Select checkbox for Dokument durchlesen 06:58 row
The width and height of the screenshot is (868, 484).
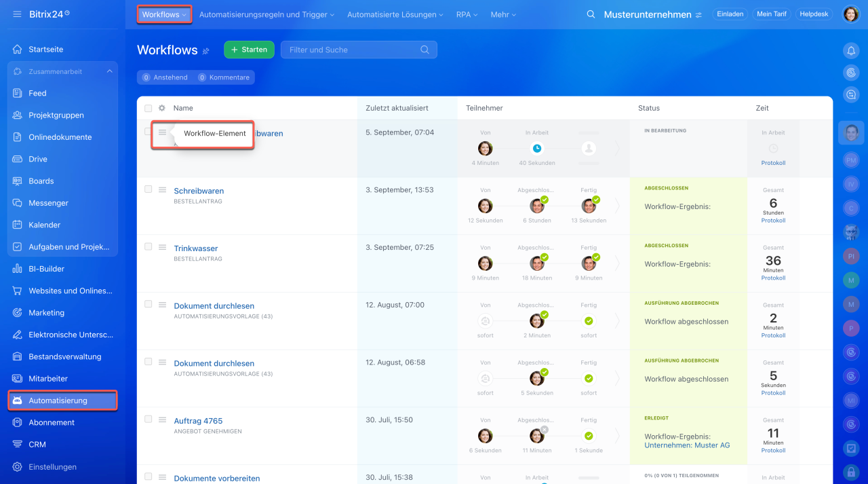pyautogui.click(x=149, y=362)
